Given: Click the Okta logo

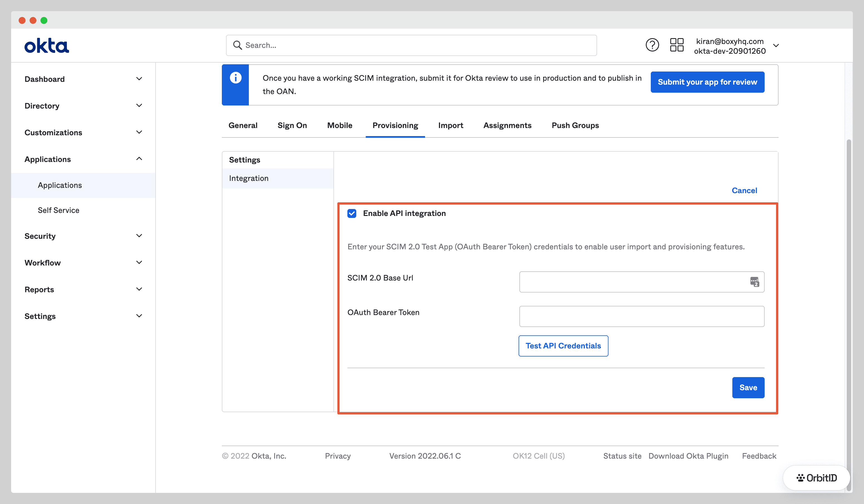Looking at the screenshot, I should point(47,46).
